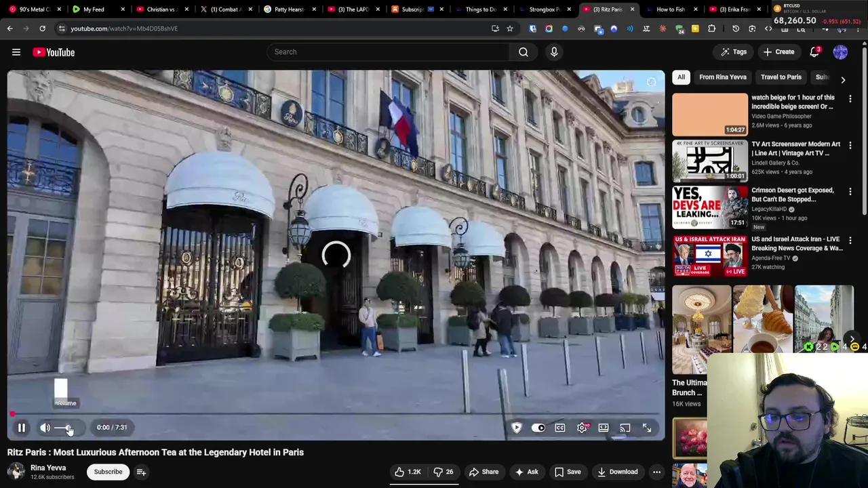Toggle the autoplay switch
This screenshot has width=868, height=488.
point(538,428)
